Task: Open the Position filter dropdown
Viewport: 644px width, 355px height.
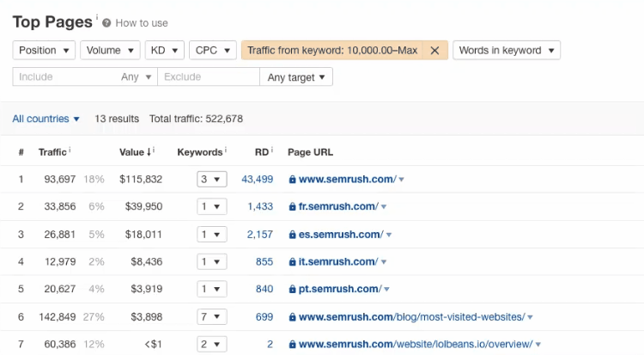Action: [x=44, y=50]
